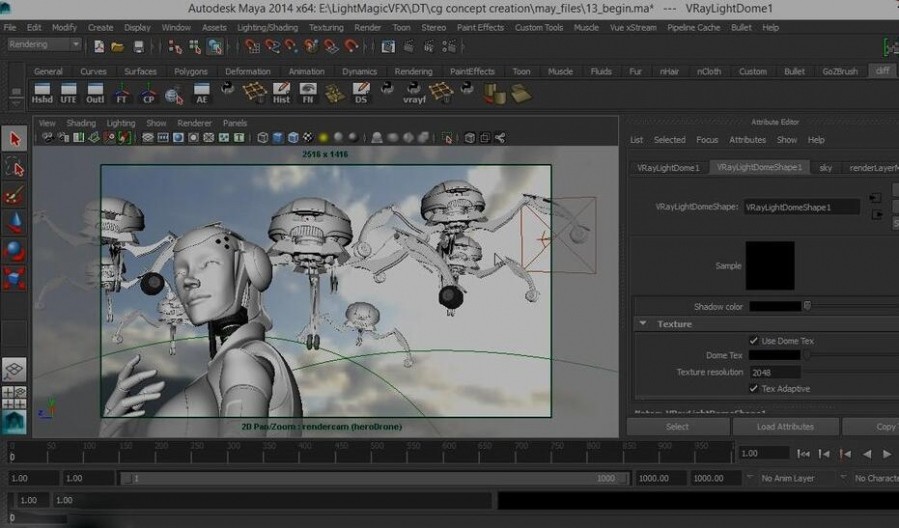Click the FN shelf icon
Viewport: 899px width, 528px height.
pyautogui.click(x=308, y=93)
